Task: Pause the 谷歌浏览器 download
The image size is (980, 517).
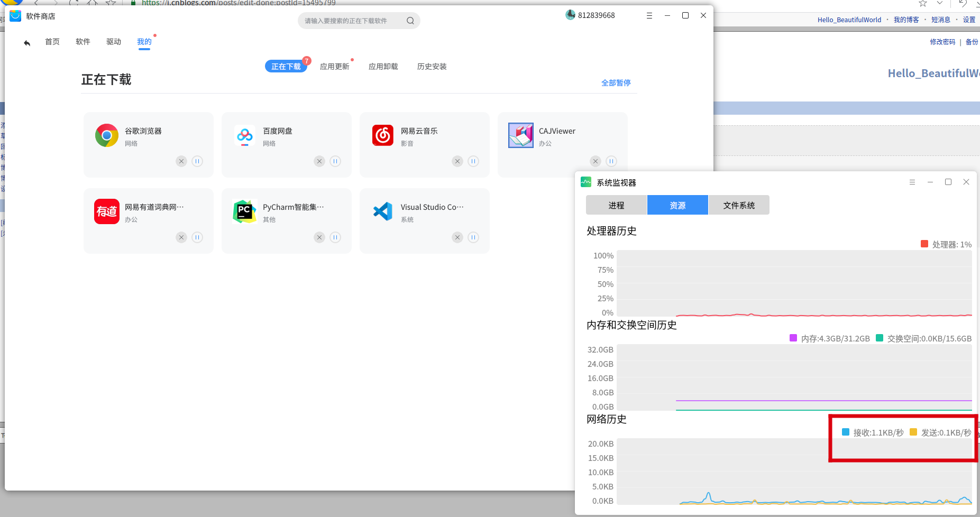Action: pos(197,161)
